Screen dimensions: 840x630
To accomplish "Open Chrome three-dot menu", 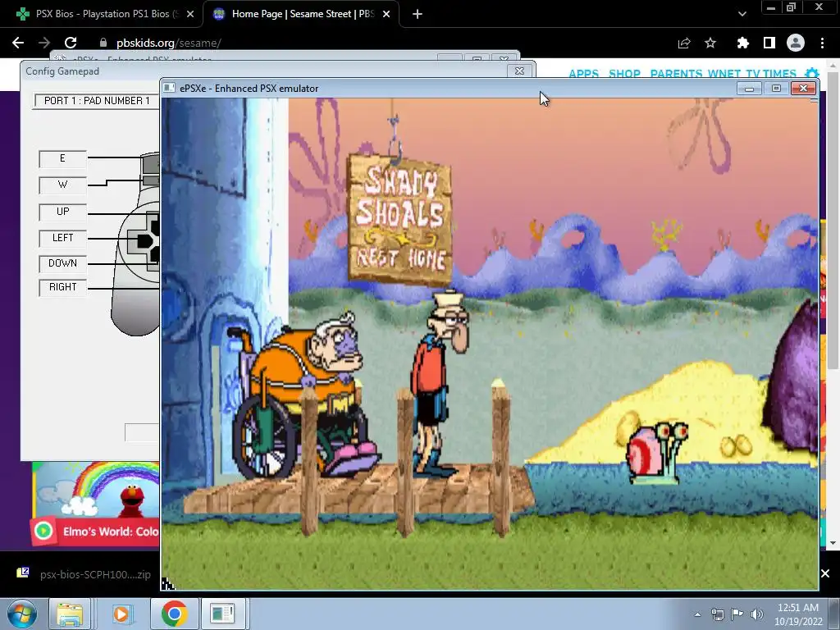I will [x=822, y=43].
